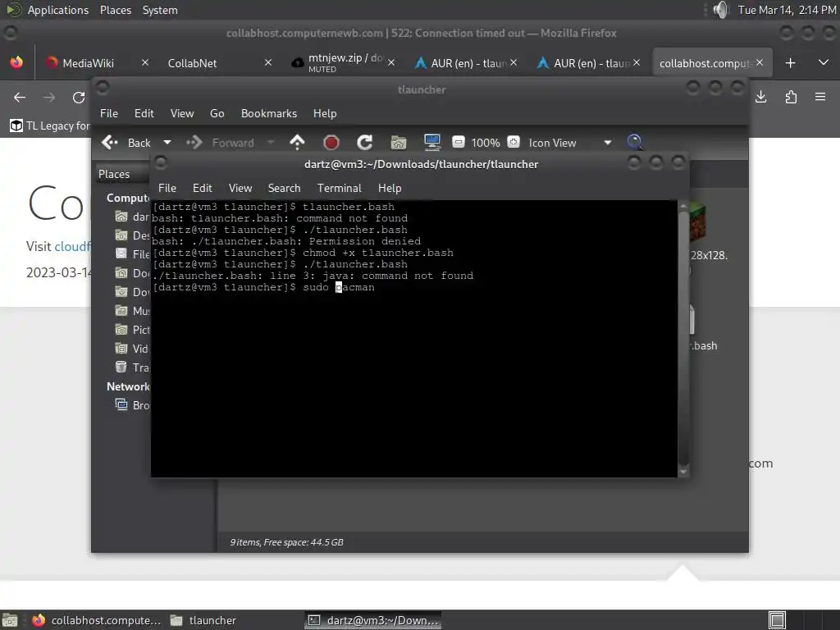Select Videos folder in sidebar

[132, 349]
